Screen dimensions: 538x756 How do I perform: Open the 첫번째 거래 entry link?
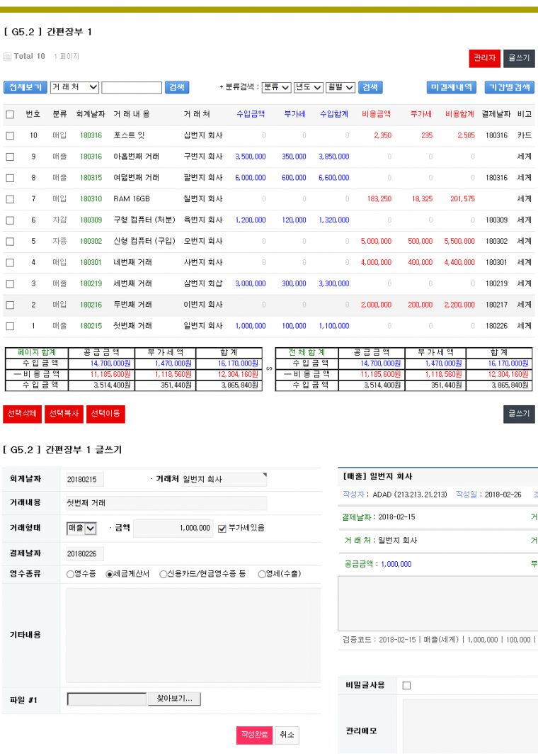coord(132,326)
